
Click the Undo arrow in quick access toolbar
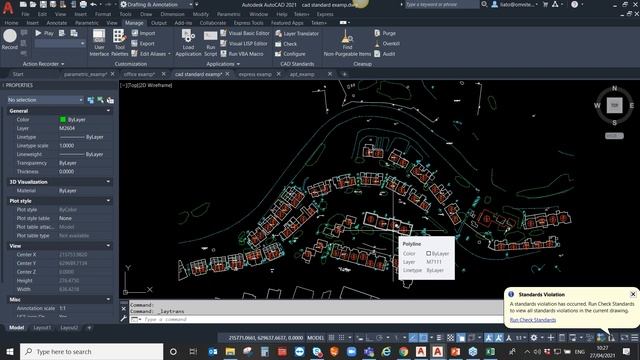point(93,4)
